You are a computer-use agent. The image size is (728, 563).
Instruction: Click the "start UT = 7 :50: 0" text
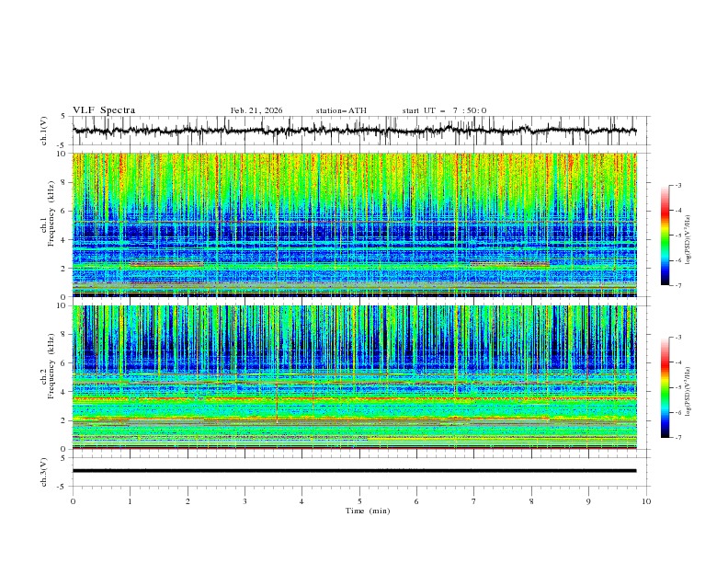pos(444,110)
